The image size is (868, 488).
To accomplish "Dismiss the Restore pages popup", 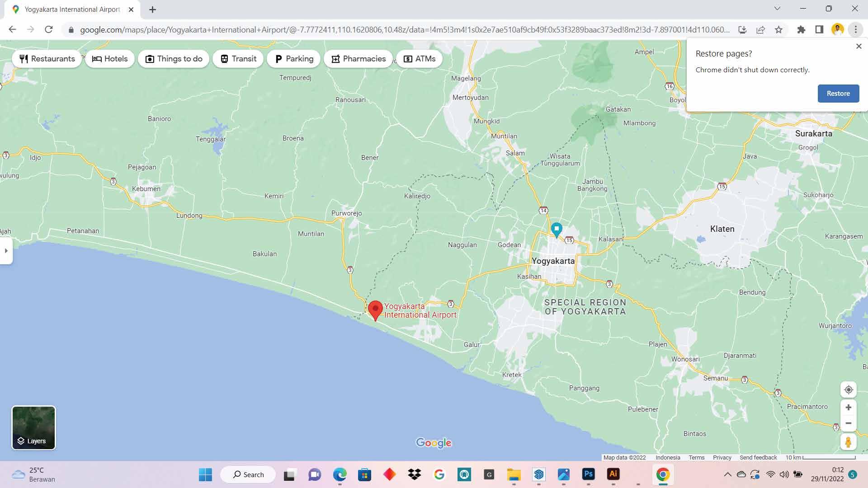I will click(x=859, y=46).
